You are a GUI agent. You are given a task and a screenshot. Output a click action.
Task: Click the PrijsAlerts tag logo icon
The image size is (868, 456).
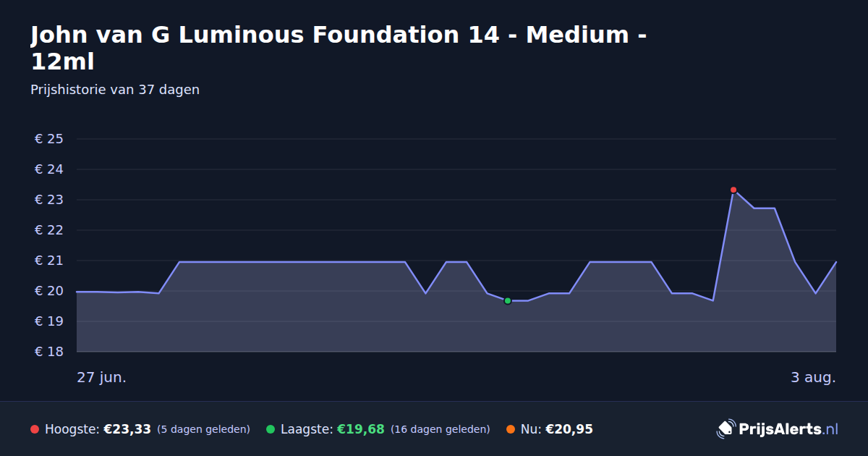[x=726, y=429]
